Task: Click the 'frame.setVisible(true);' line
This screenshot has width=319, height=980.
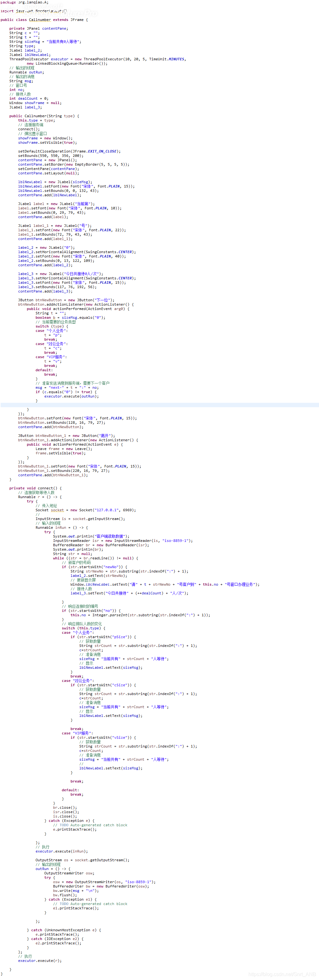Action: [x=61, y=453]
